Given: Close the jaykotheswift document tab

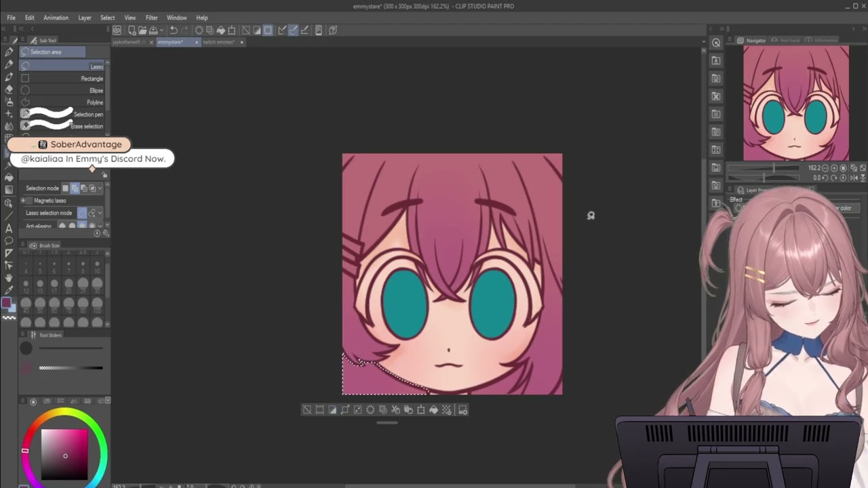Looking at the screenshot, I should pyautogui.click(x=151, y=42).
